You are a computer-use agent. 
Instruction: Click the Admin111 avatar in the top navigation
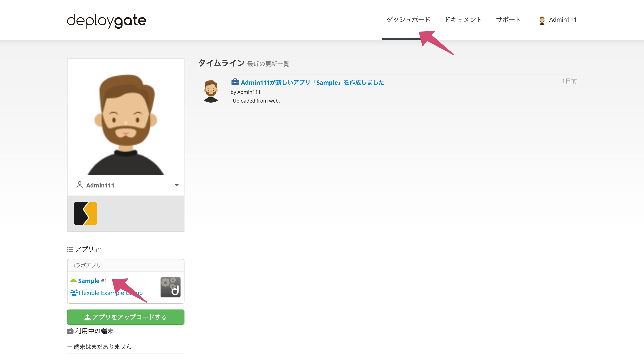coord(542,20)
